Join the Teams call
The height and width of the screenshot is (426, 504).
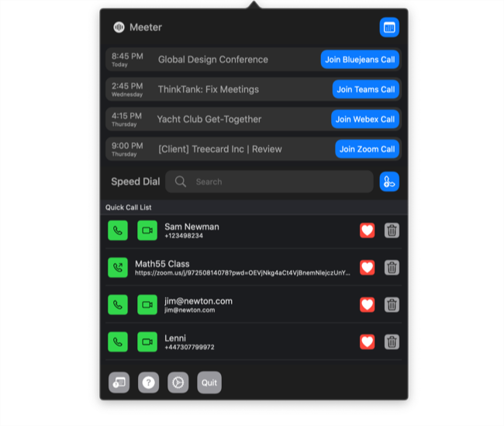pos(365,89)
